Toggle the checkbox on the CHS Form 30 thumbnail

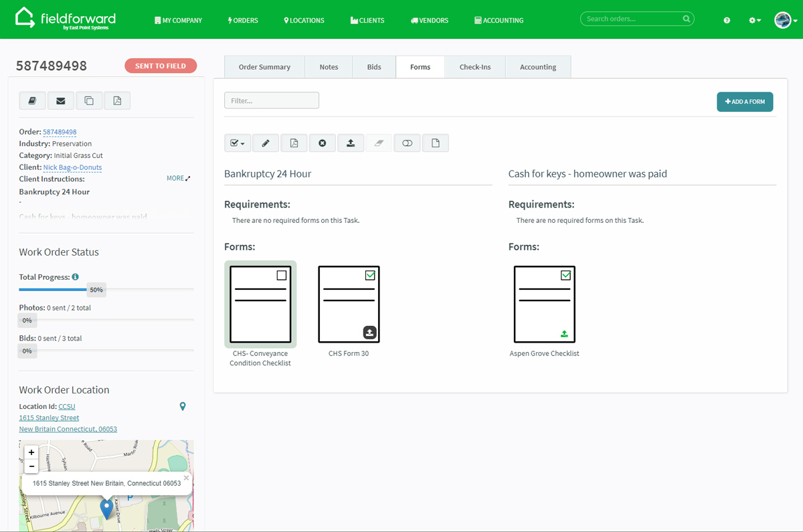tap(371, 274)
